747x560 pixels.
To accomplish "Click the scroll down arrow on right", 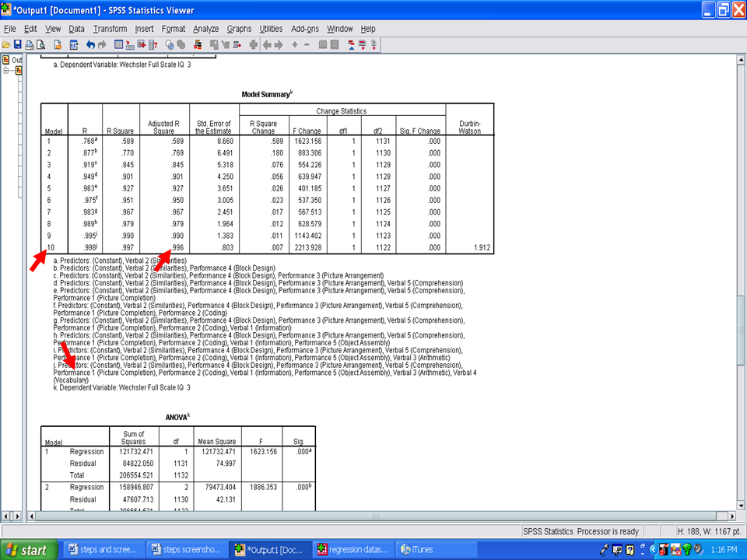I will [742, 506].
